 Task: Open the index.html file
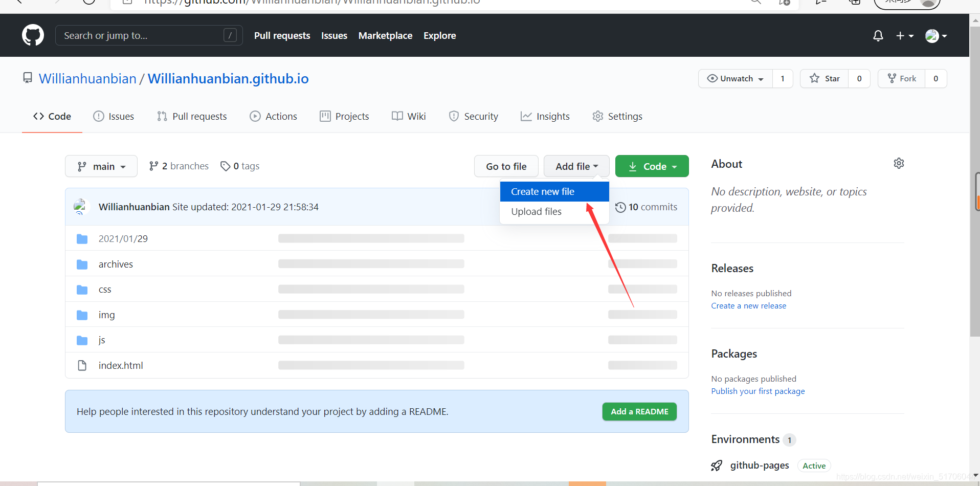[121, 366]
